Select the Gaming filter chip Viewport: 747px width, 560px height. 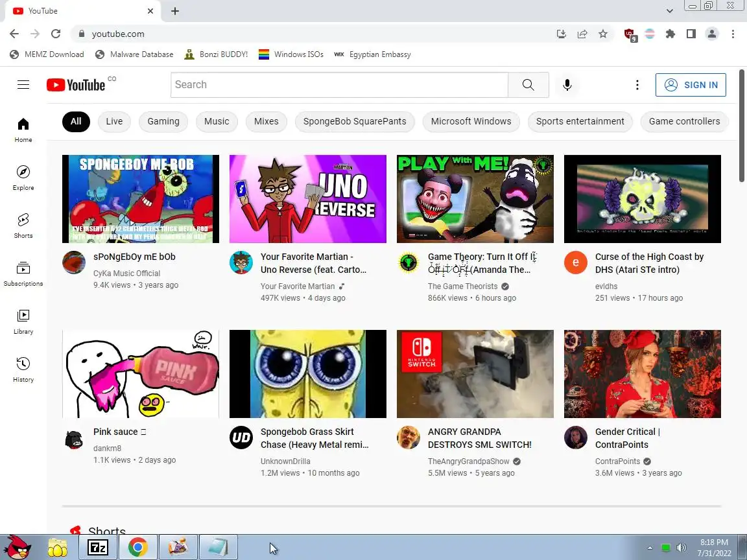(x=163, y=121)
